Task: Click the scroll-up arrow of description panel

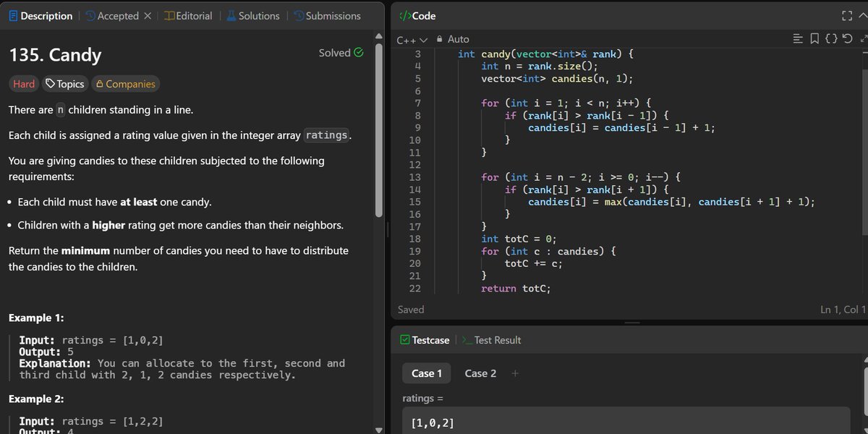Action: pyautogui.click(x=379, y=37)
